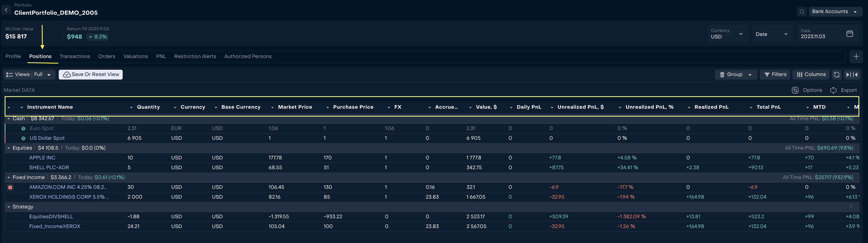Open the calendar date picker icon

coord(850,34)
